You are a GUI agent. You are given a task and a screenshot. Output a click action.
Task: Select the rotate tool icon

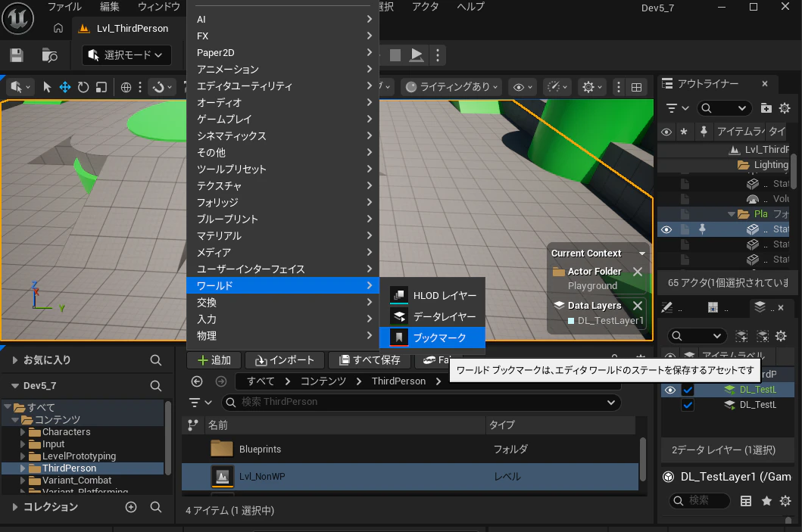(83, 87)
